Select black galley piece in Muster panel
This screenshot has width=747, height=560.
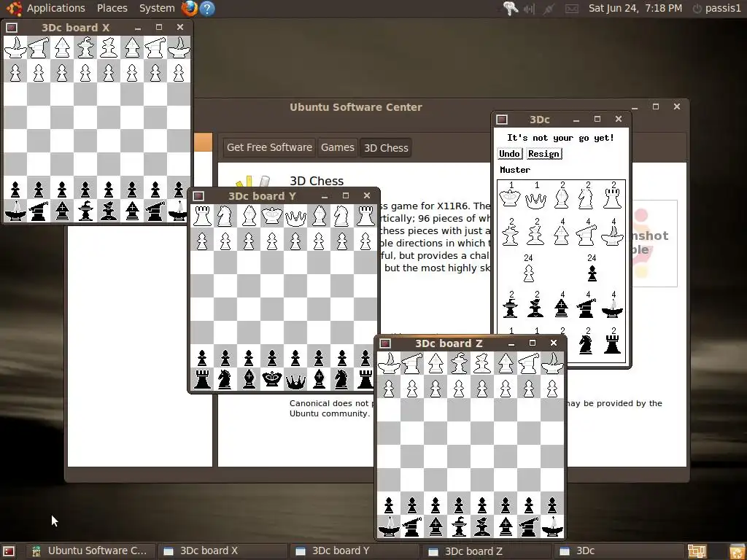point(613,308)
